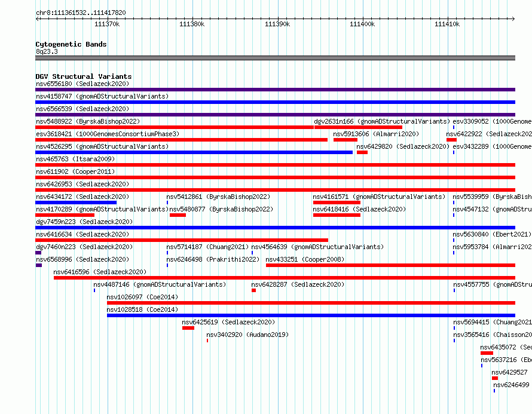Select the nsv1028518 (Coe2014) label
The image size is (532, 414).
pos(142,309)
